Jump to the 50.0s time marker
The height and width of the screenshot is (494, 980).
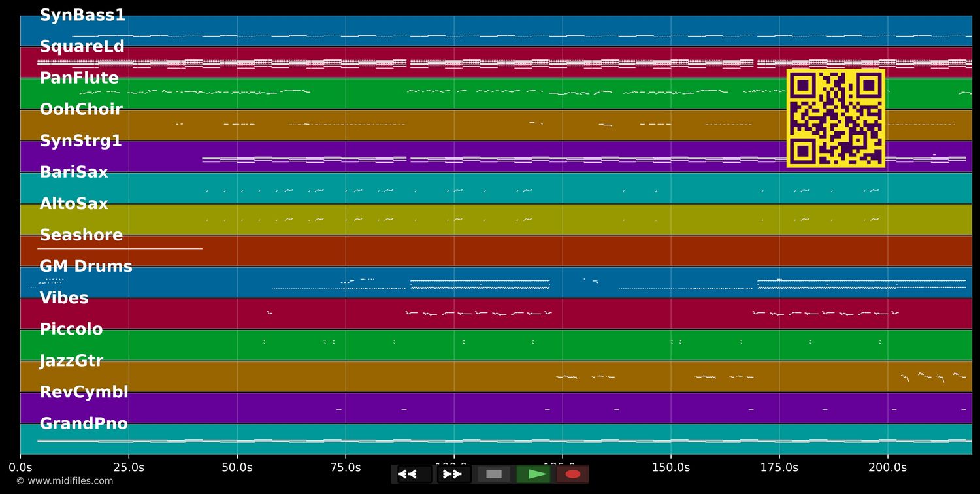tap(237, 467)
